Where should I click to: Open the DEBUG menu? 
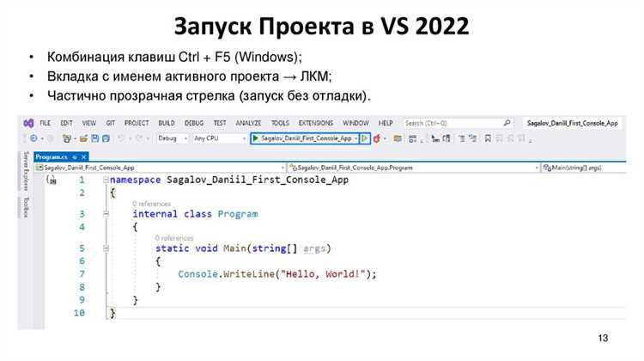click(194, 123)
